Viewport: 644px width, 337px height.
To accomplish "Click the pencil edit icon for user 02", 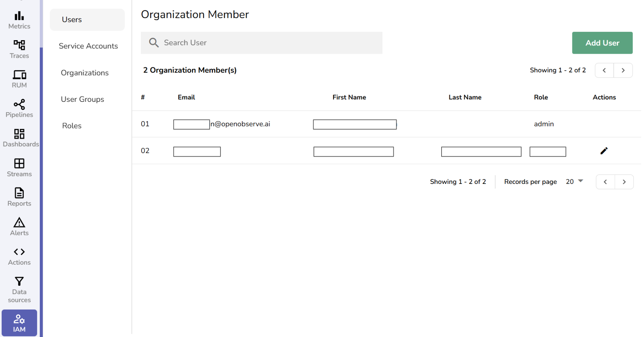I will pyautogui.click(x=604, y=151).
